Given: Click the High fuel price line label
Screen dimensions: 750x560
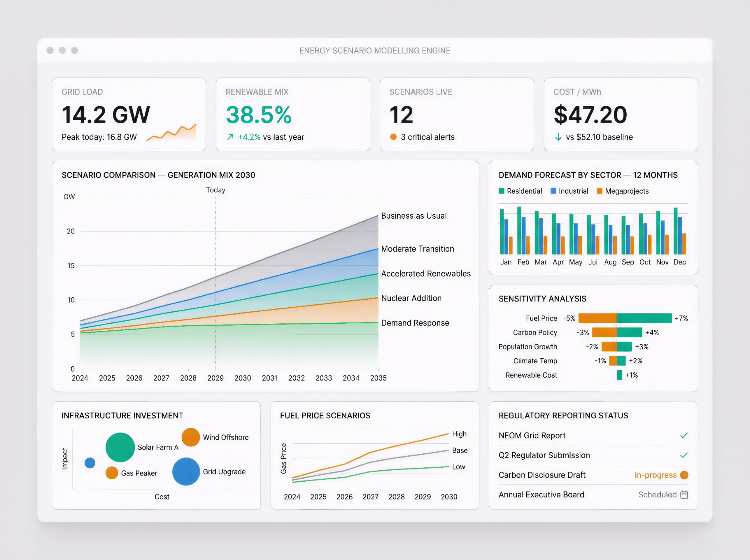Looking at the screenshot, I should (x=459, y=434).
